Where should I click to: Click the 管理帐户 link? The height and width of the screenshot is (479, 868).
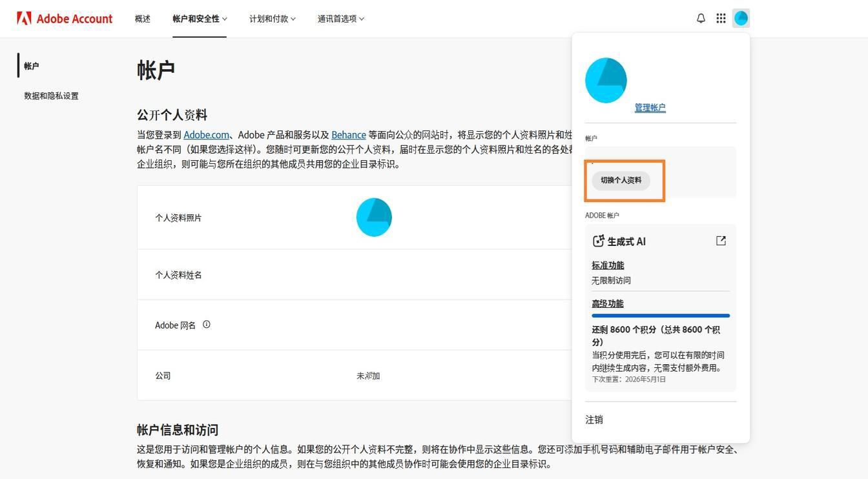(650, 108)
